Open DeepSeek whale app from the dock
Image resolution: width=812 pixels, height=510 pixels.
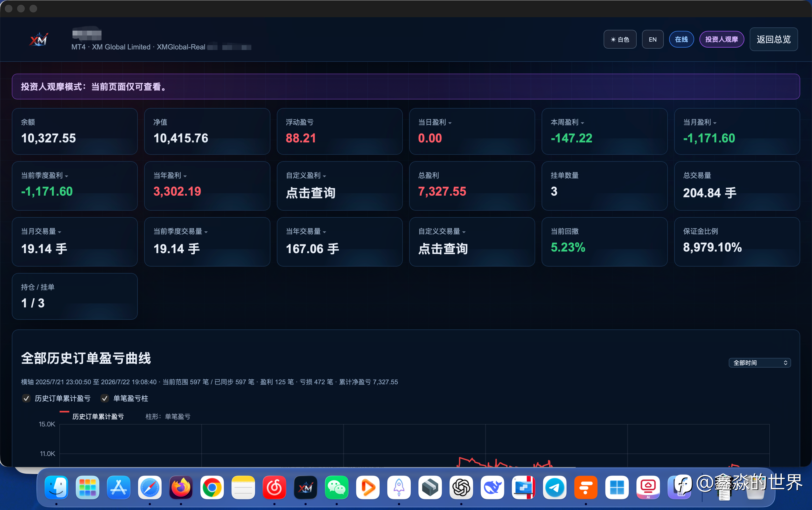click(x=492, y=487)
